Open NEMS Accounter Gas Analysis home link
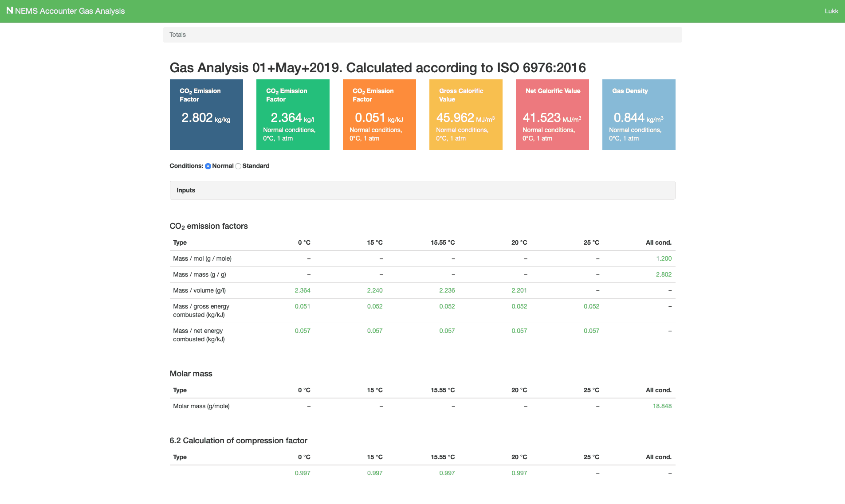 coord(70,11)
